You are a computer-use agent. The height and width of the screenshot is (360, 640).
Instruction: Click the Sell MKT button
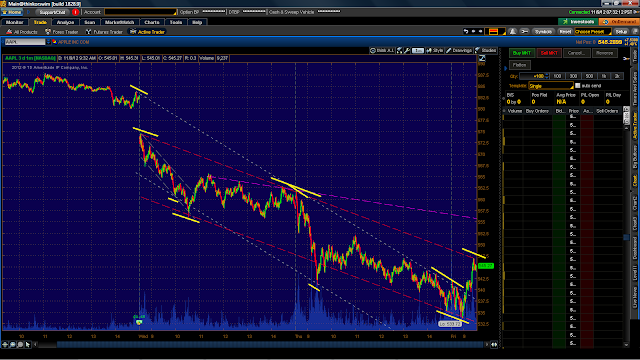(x=549, y=53)
